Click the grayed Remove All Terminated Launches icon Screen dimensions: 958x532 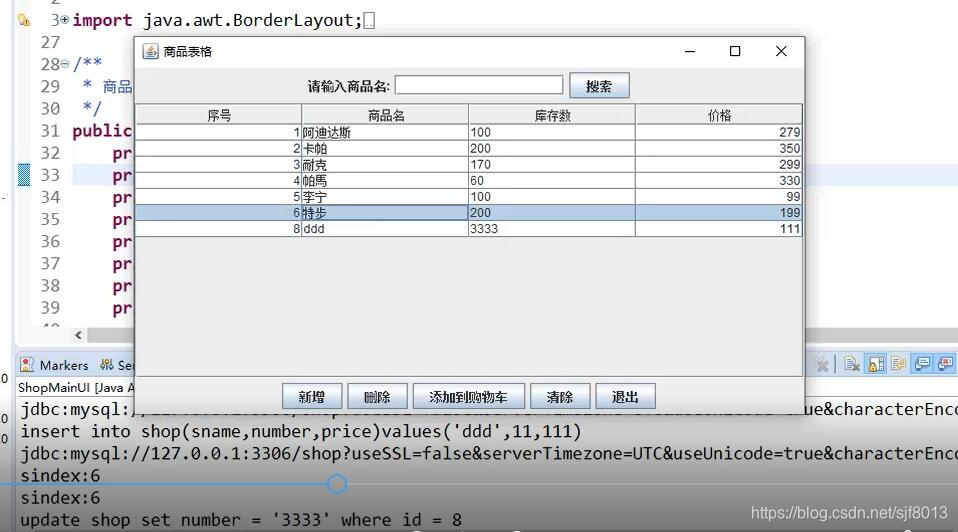tap(821, 365)
